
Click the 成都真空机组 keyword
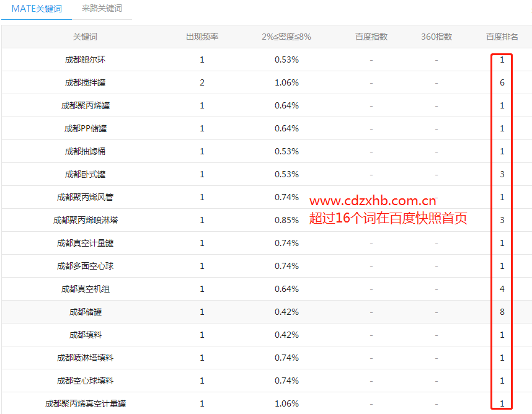click(x=85, y=289)
